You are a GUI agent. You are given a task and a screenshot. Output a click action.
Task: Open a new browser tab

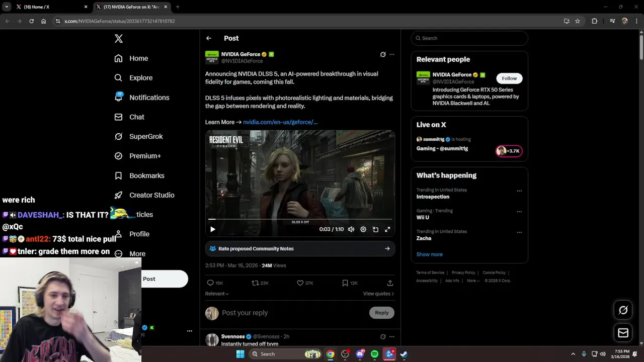[x=178, y=7]
